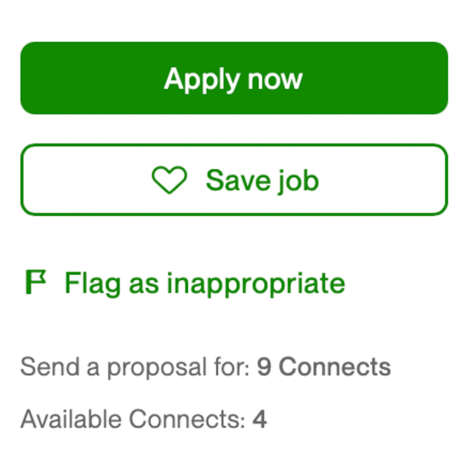Click the word "Apply" on green button
The width and height of the screenshot is (476, 476).
(x=202, y=79)
